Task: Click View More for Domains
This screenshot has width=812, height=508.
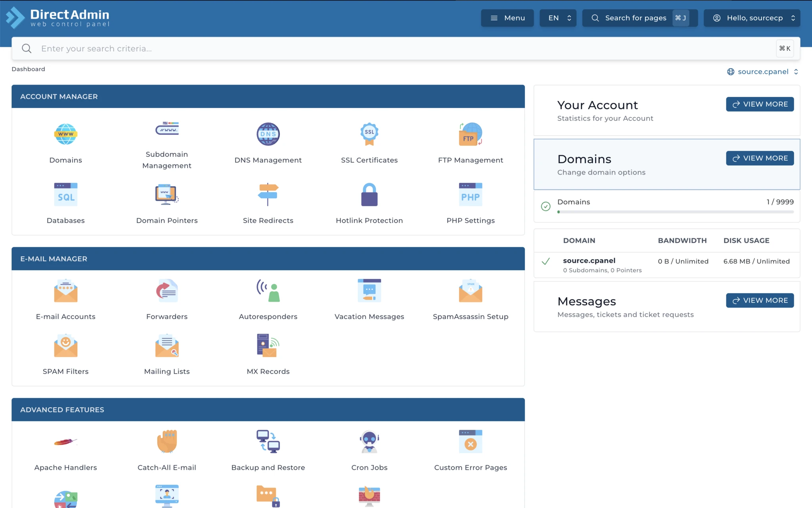Action: [760, 158]
